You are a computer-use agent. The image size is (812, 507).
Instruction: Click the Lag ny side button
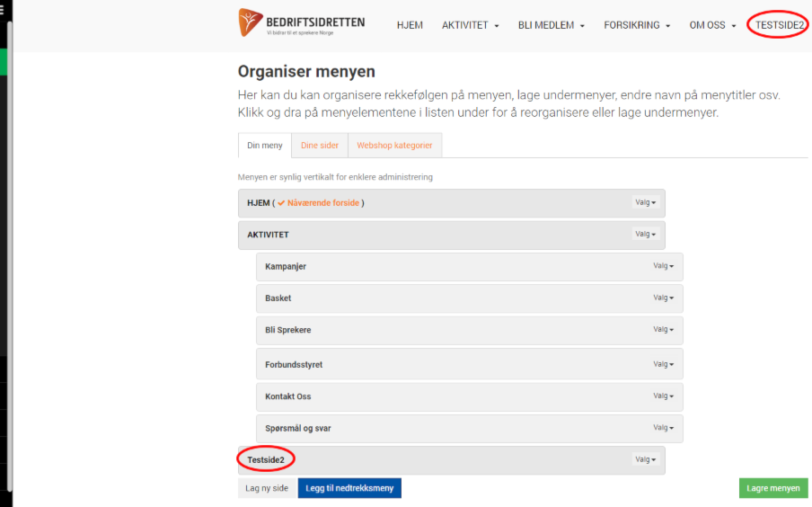coord(267,488)
